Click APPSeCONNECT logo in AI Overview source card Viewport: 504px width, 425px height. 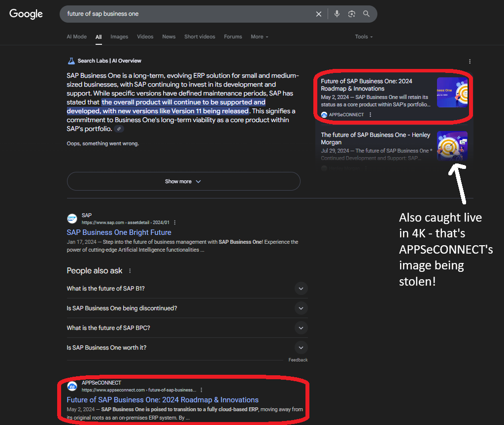click(324, 115)
